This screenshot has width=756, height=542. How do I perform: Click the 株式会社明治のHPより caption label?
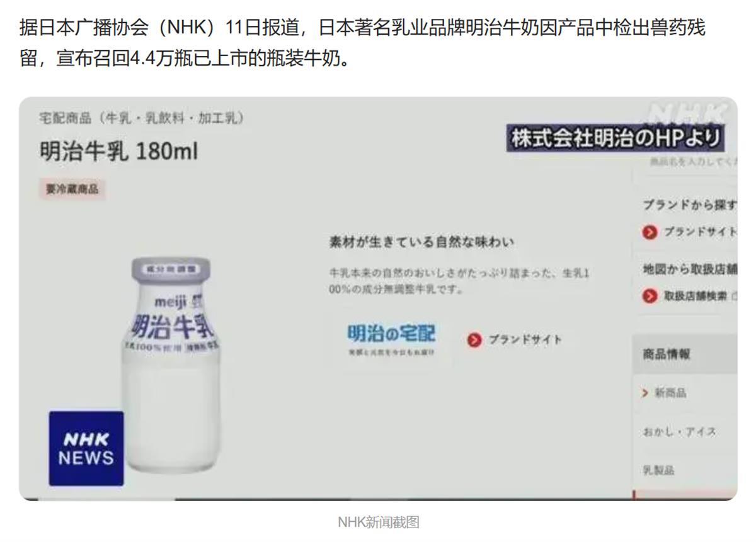616,138
